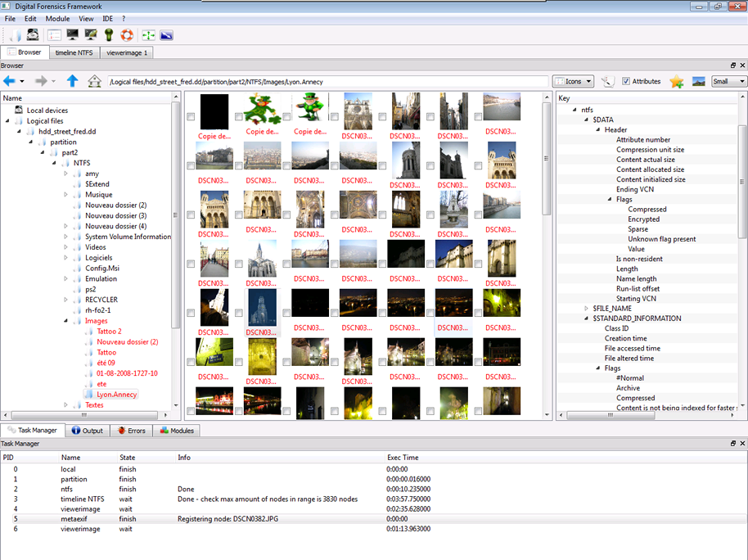Add a bookmark using the star icon
Image resolution: width=748 pixels, height=560 pixels.
coord(677,81)
